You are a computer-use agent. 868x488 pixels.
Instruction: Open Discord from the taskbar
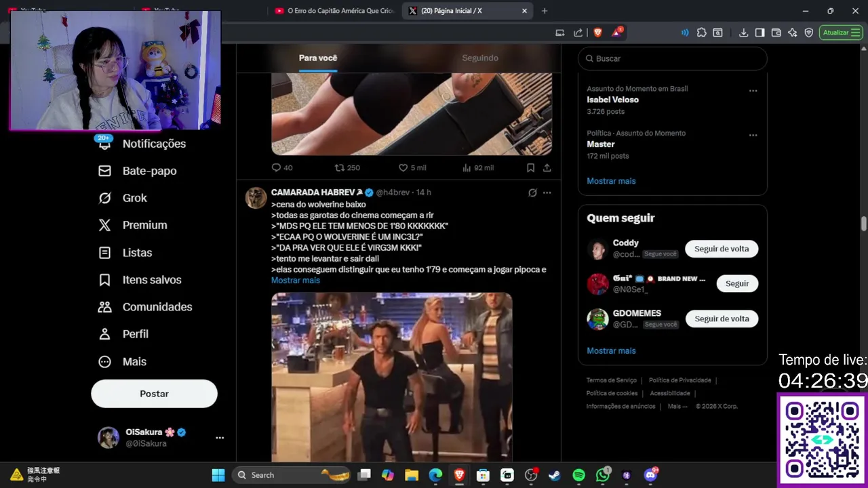pyautogui.click(x=651, y=475)
